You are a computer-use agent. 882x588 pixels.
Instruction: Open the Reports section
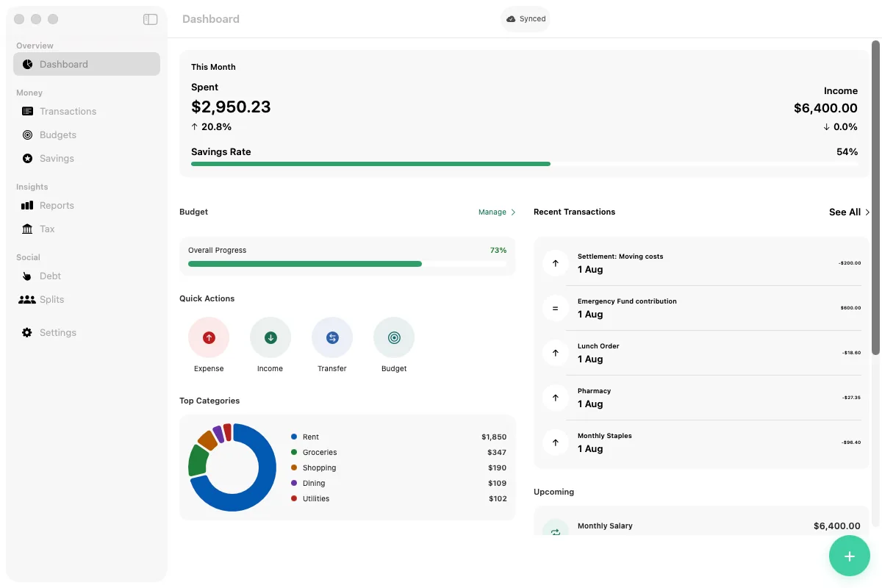point(87,206)
